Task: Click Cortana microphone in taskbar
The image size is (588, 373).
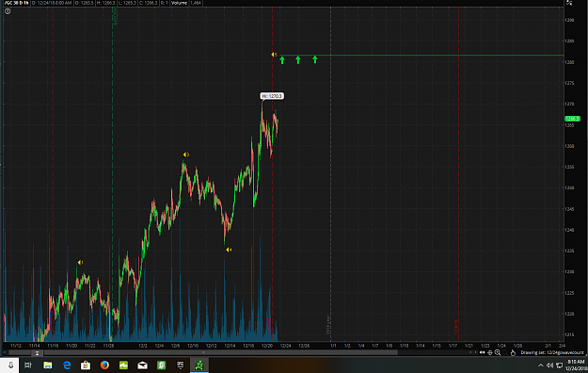Action: (10, 365)
